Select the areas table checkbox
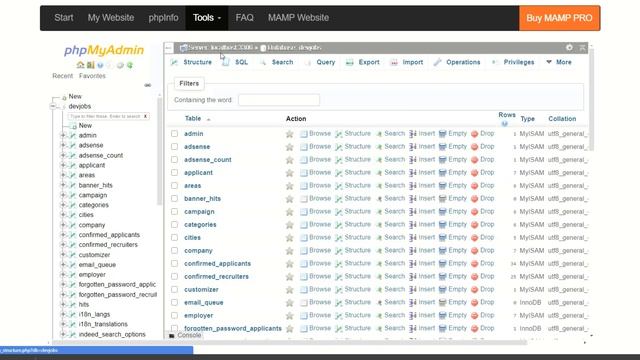 pyautogui.click(x=175, y=186)
